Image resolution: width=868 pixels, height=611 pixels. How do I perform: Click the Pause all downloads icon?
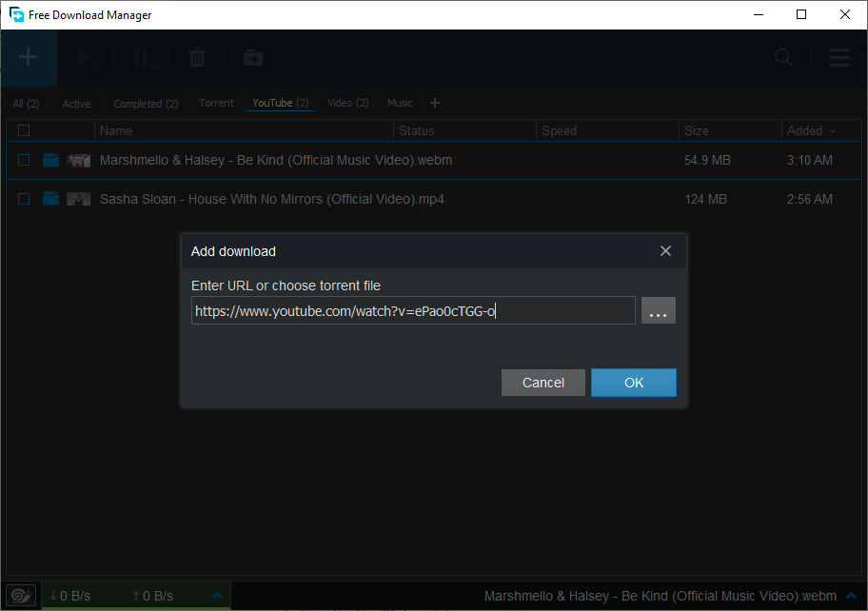pyautogui.click(x=145, y=59)
